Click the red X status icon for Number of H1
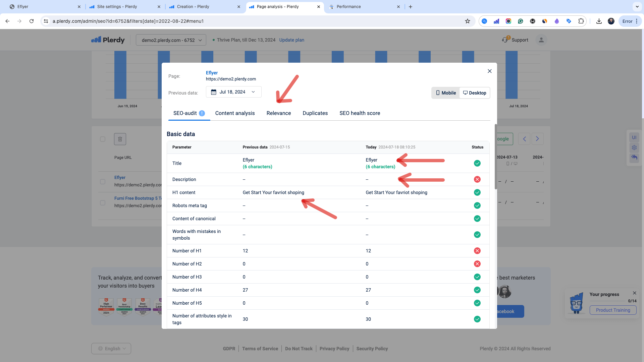Image resolution: width=644 pixels, height=362 pixels. 477,251
